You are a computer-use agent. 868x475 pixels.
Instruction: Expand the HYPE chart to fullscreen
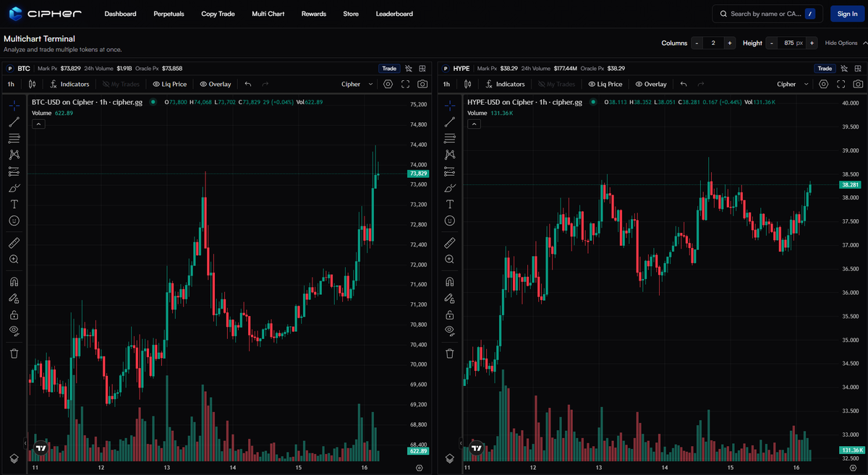[841, 84]
